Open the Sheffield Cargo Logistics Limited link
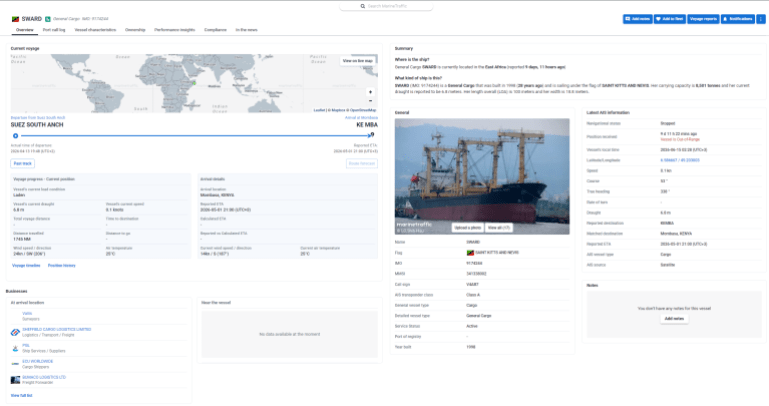The image size is (769, 406). (56, 330)
